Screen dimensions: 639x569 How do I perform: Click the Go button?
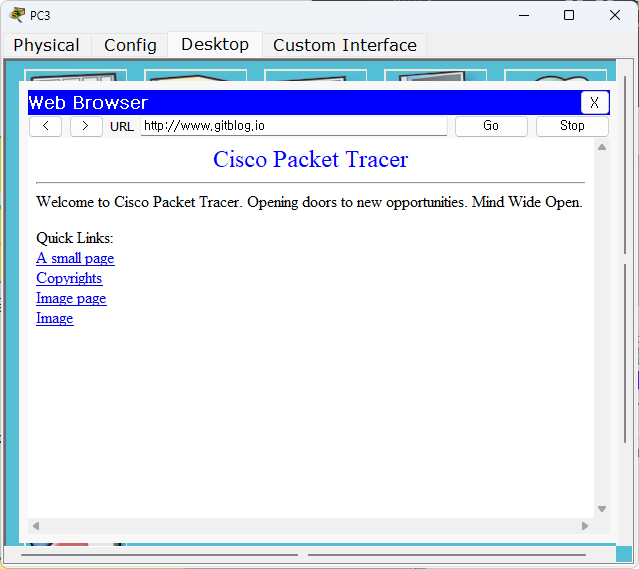[x=491, y=126]
